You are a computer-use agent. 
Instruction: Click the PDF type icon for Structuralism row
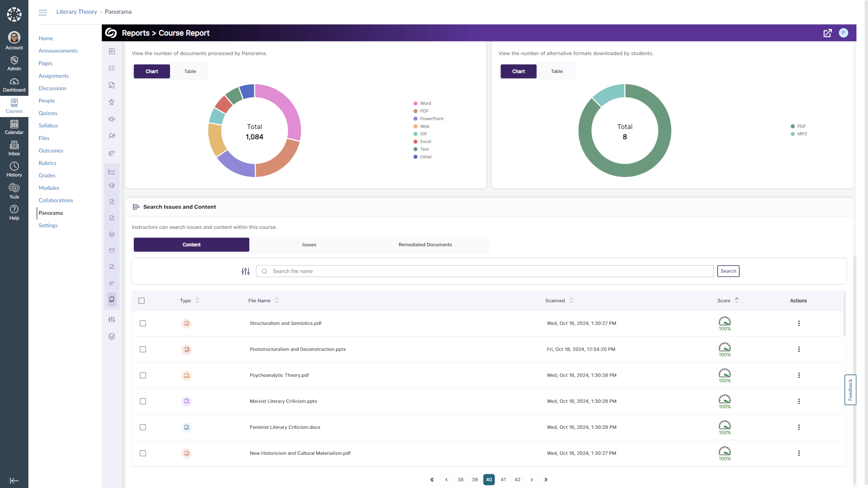coord(187,324)
